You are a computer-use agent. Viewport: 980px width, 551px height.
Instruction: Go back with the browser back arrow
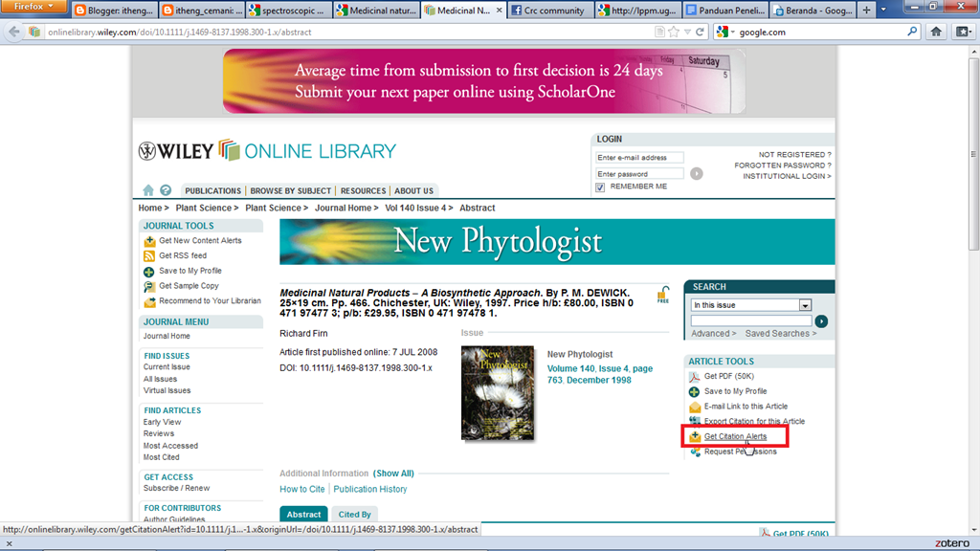point(13,32)
